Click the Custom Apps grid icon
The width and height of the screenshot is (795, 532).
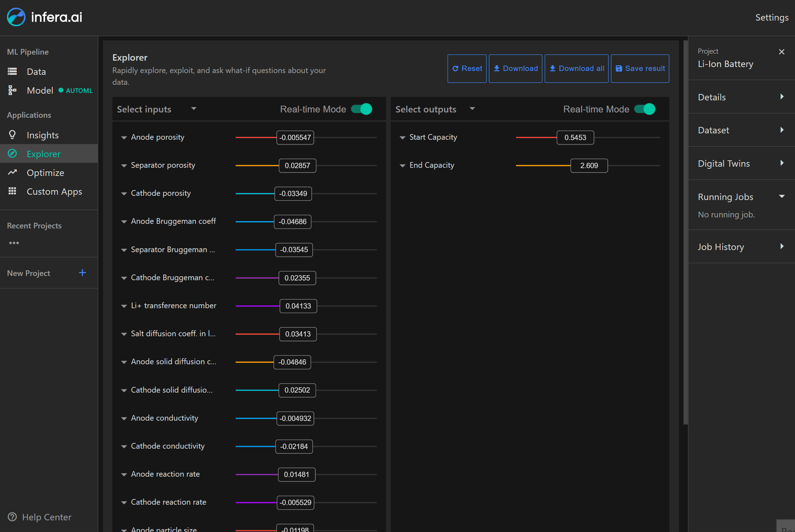point(12,191)
